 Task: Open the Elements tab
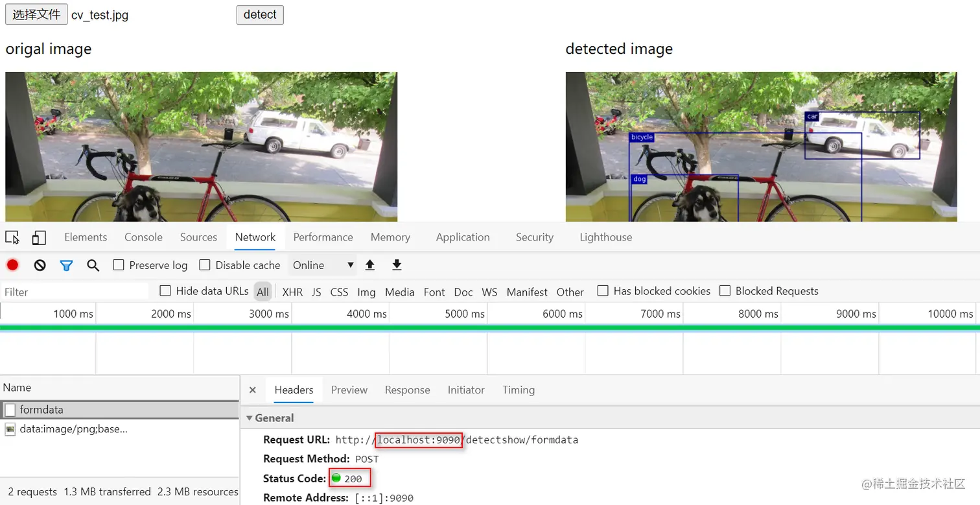(x=86, y=237)
